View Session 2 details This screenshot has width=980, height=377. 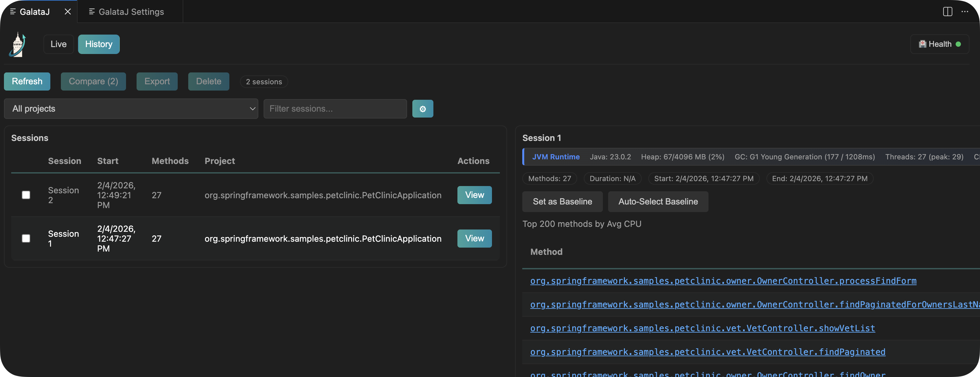(x=474, y=195)
